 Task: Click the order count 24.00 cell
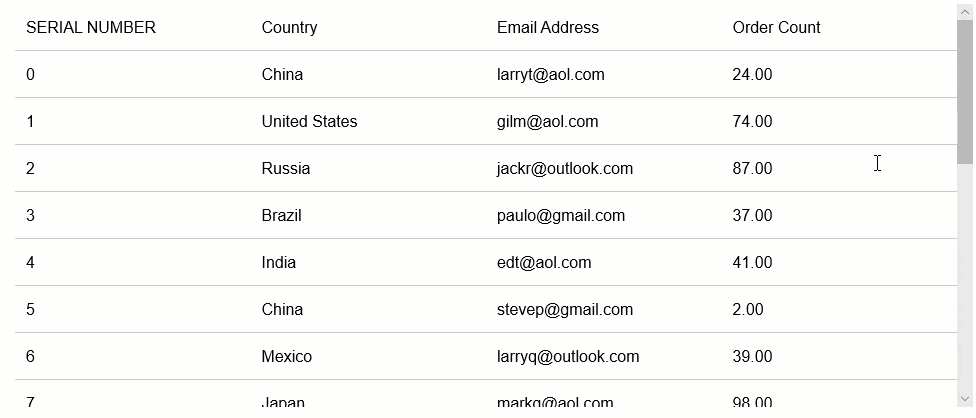752,75
